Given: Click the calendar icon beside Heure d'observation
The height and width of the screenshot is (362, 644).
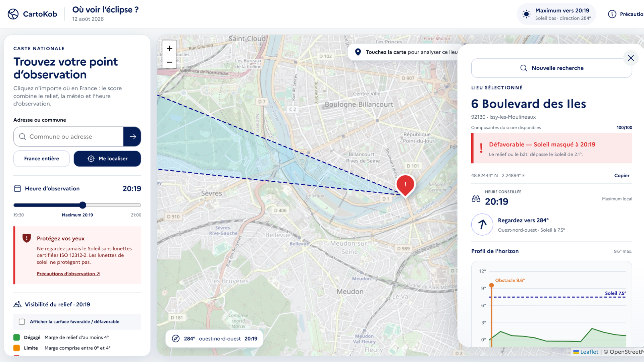Looking at the screenshot, I should pyautogui.click(x=17, y=188).
